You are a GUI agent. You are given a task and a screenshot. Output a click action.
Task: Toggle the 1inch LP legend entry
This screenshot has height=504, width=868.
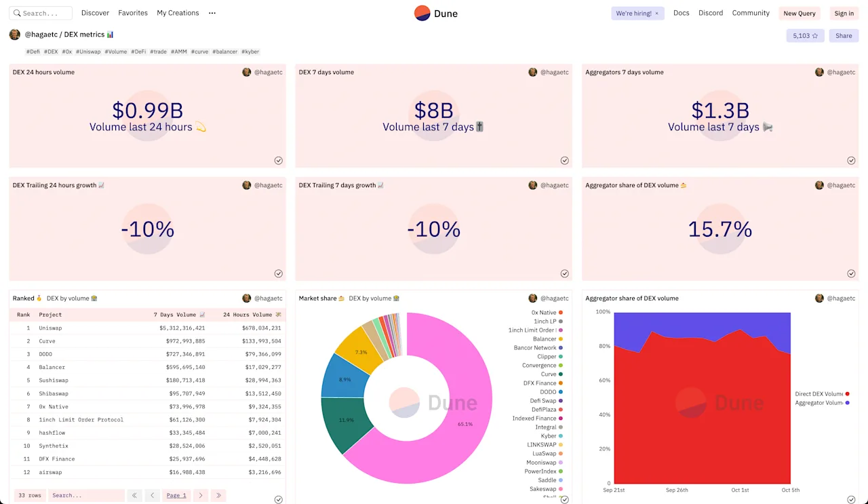coord(549,322)
